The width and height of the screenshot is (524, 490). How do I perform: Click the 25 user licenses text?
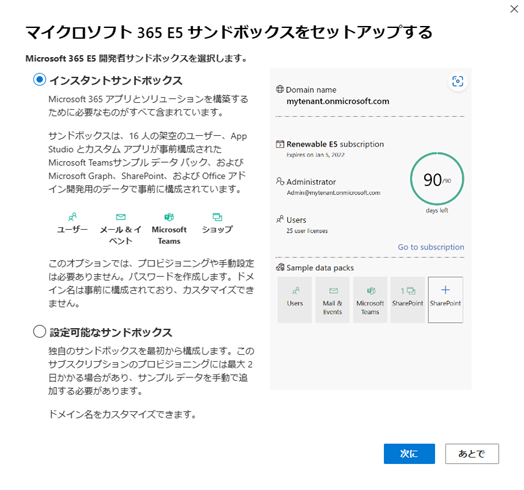pos(307,231)
